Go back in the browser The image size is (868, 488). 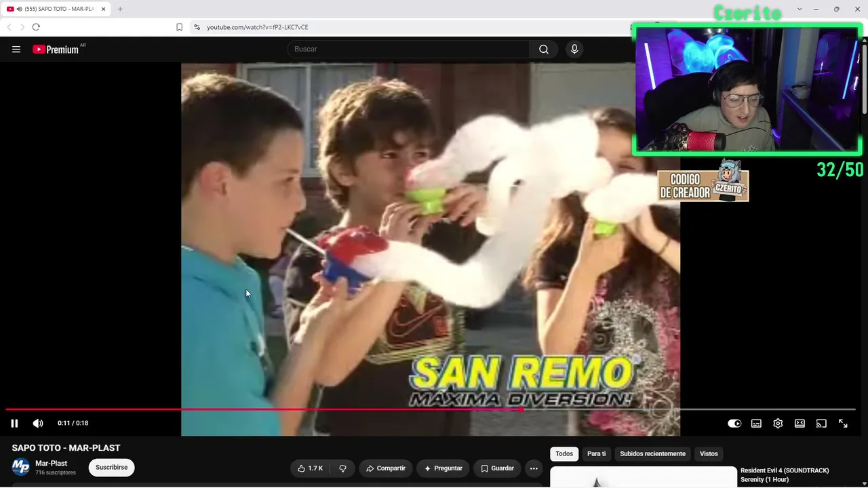(9, 27)
